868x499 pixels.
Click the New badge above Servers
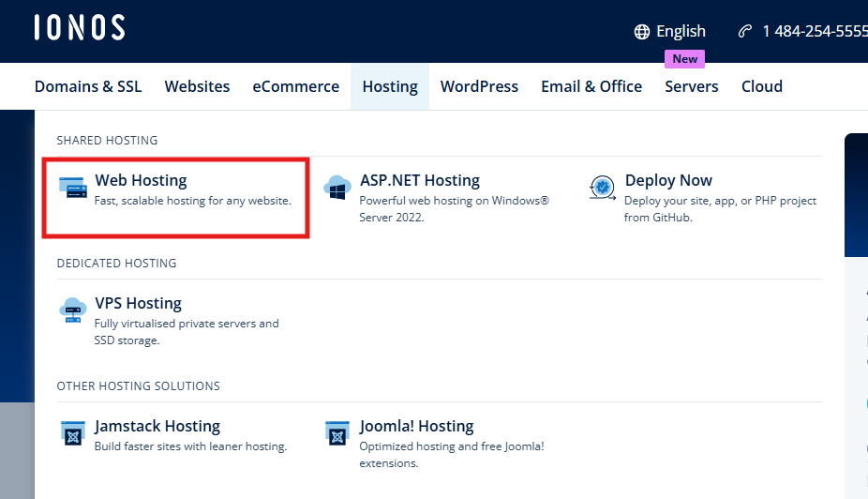pyautogui.click(x=685, y=59)
